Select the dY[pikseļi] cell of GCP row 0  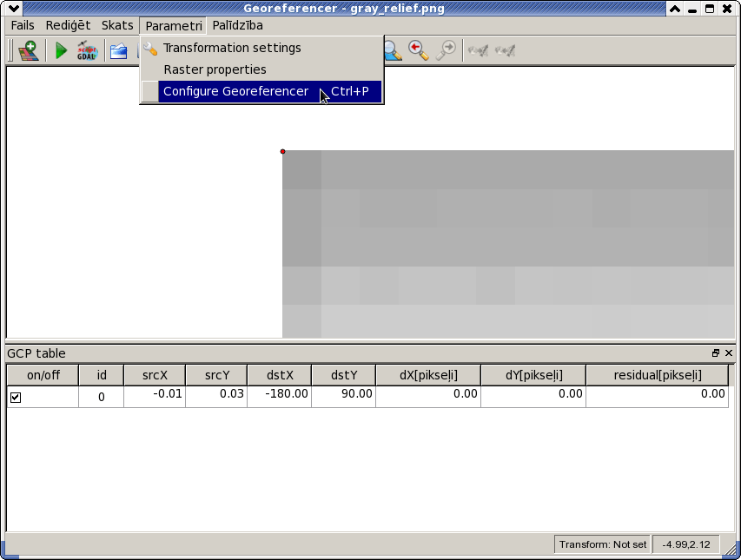pos(534,397)
